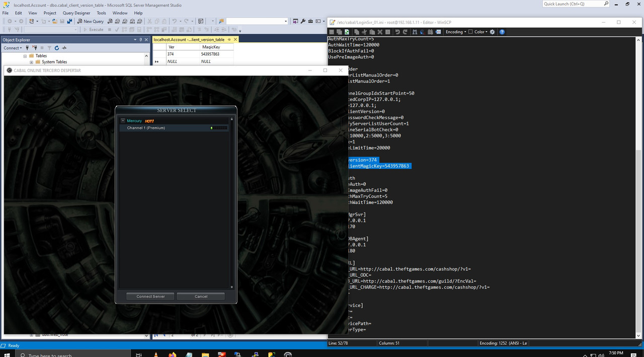Click the highlighted ClientMagicKey=543957863 line

tap(379, 166)
